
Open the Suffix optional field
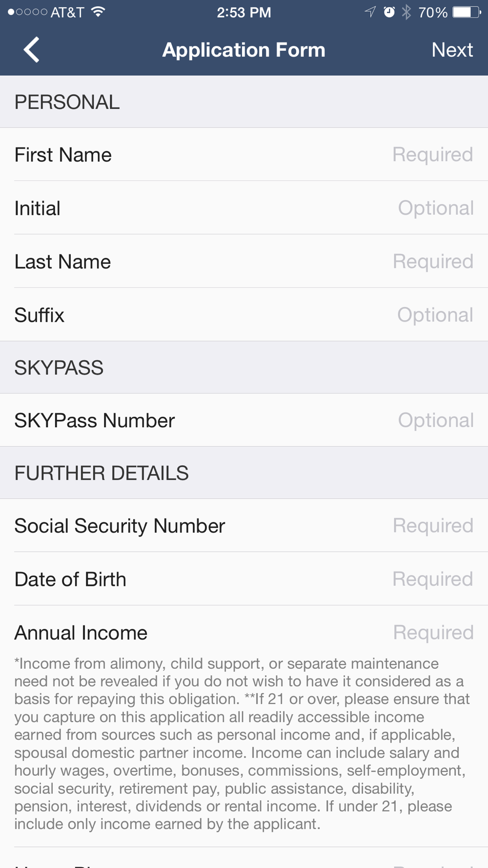(x=244, y=314)
